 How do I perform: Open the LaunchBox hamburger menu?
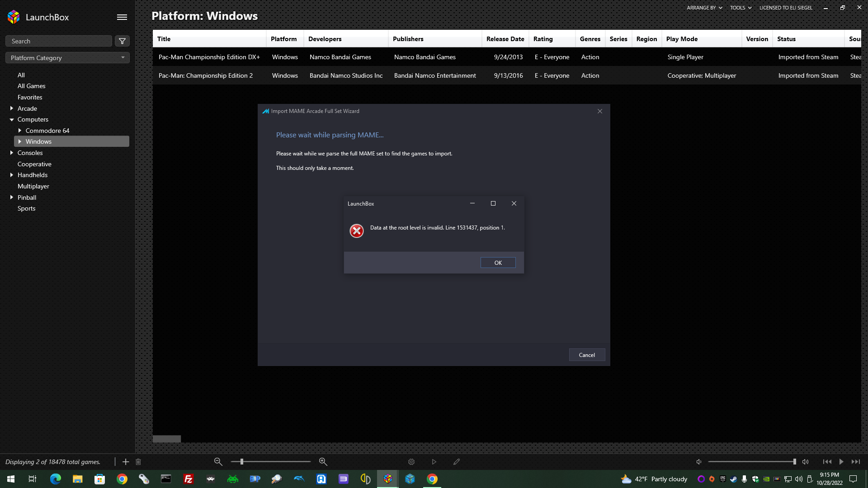click(122, 17)
